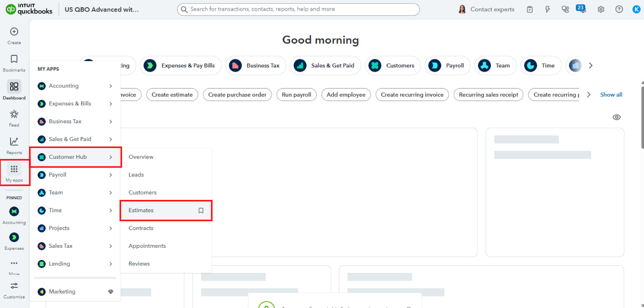Click Create estimate shortcut
Viewport: 644px width, 308px height.
point(172,95)
